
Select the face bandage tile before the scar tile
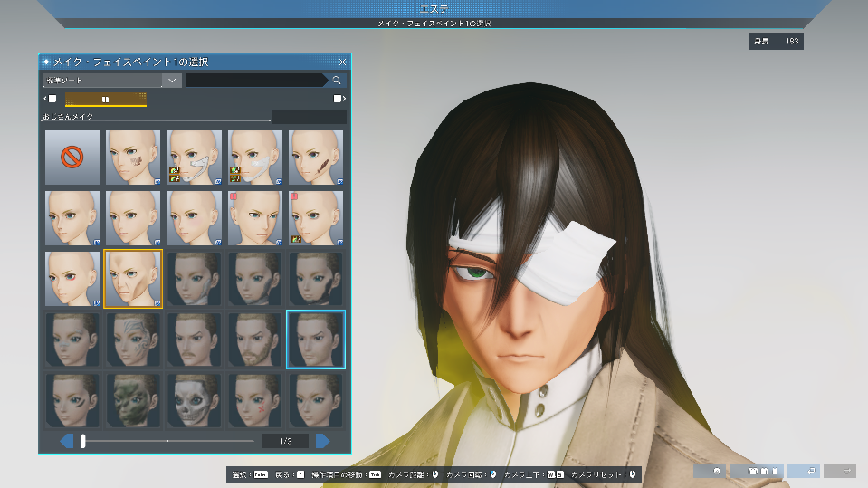(254, 158)
